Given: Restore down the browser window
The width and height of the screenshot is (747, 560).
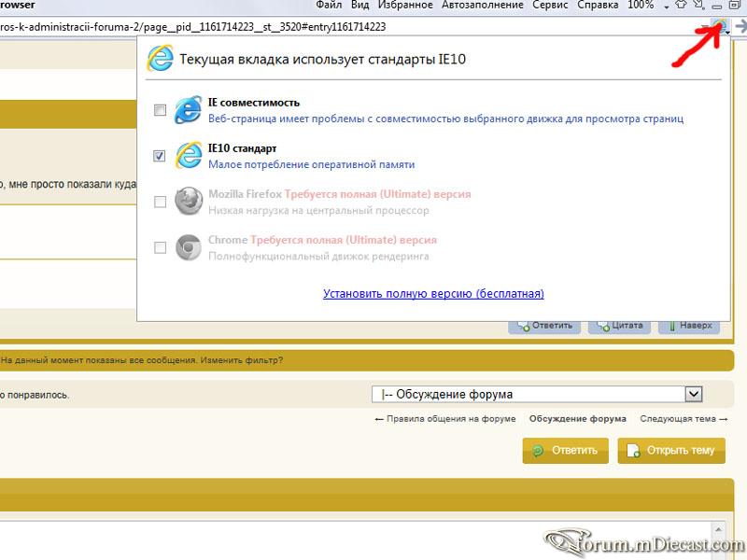Looking at the screenshot, I should [734, 6].
